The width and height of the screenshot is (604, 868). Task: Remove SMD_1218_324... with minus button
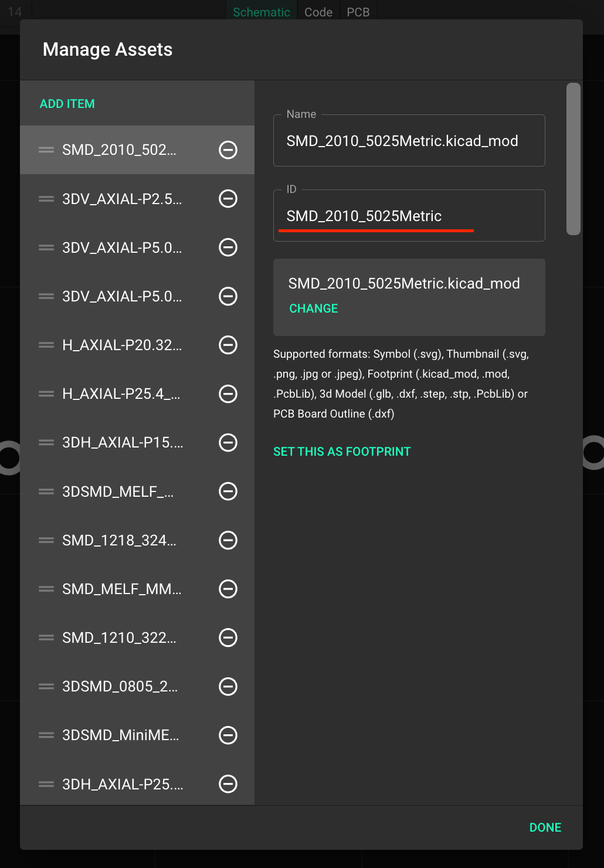[x=228, y=540]
